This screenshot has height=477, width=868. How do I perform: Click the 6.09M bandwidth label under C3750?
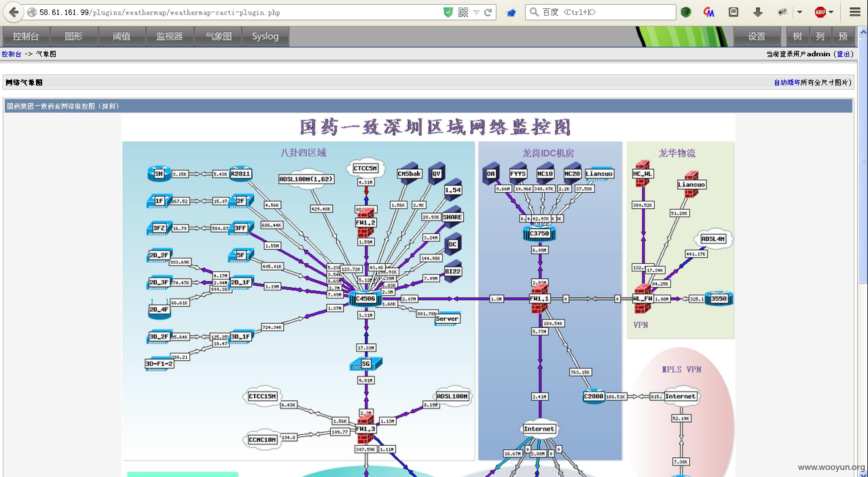pyautogui.click(x=540, y=250)
